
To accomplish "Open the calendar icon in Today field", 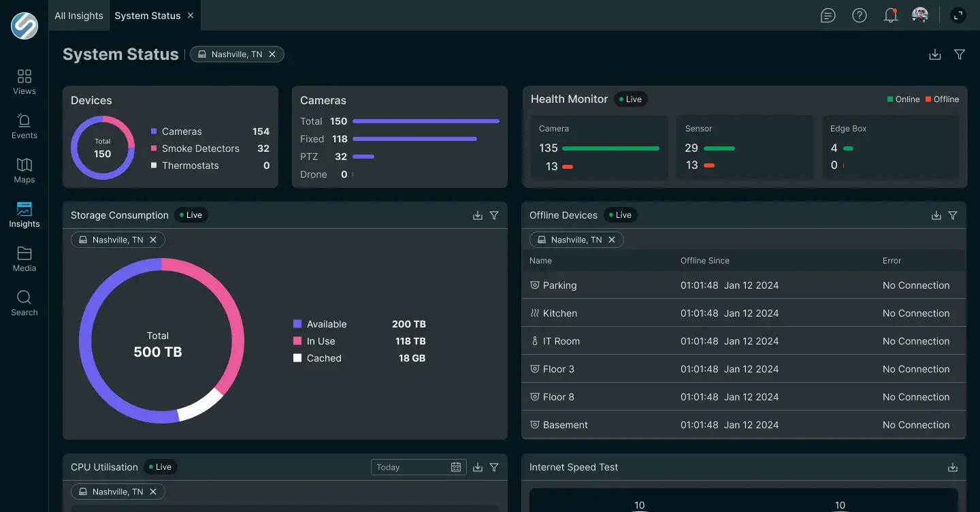I will point(456,467).
